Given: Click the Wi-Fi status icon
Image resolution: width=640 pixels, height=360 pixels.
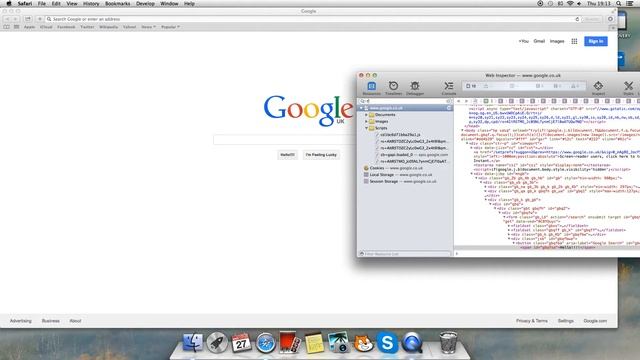Looking at the screenshot, I should coord(570,3).
